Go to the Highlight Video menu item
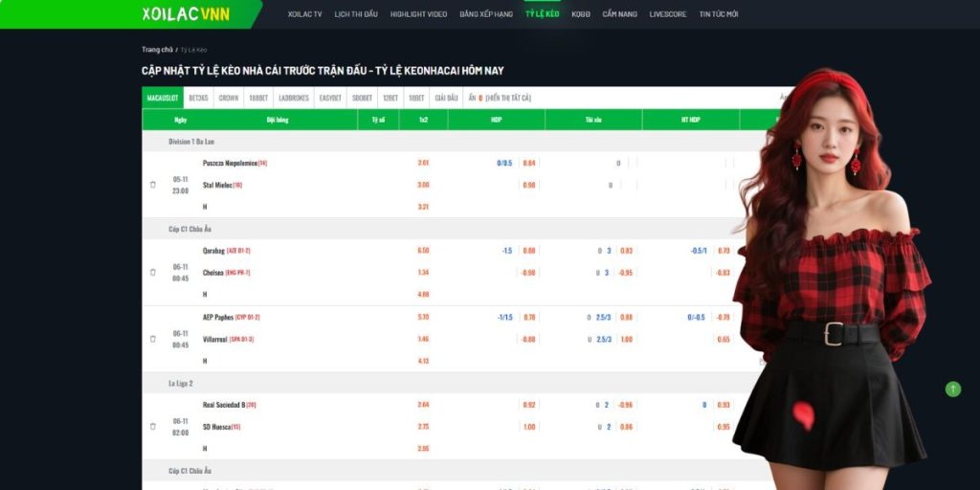 (x=418, y=14)
